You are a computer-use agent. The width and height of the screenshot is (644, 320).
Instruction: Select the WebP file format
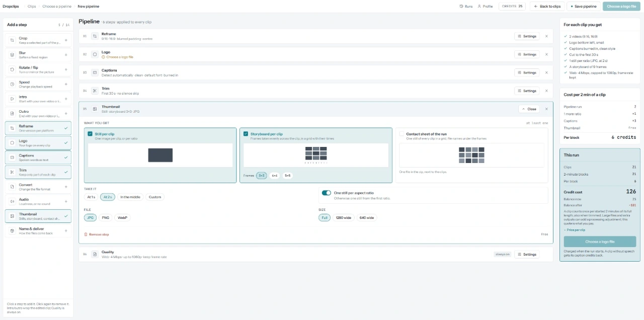[x=122, y=218]
